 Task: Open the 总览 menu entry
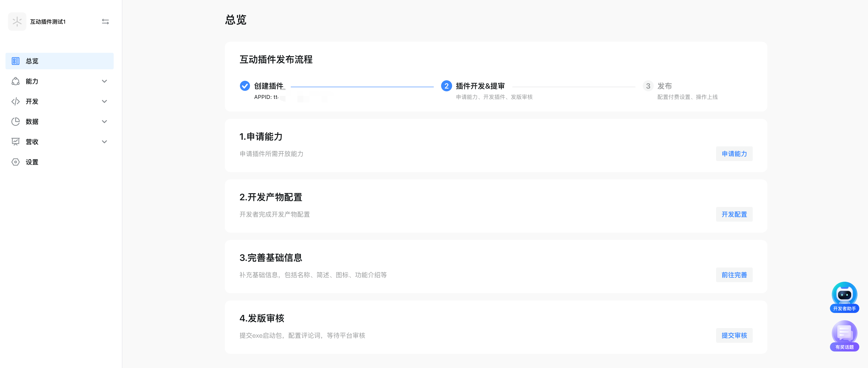click(32, 61)
